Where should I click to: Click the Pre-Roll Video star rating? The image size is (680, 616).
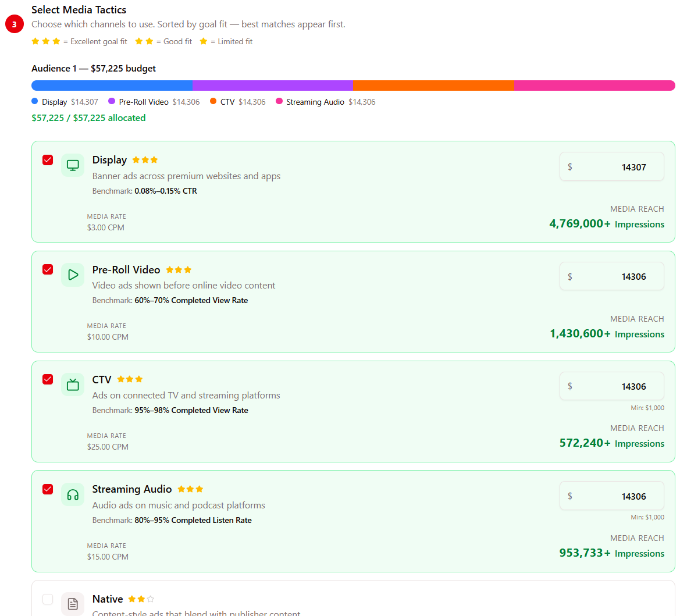point(179,270)
